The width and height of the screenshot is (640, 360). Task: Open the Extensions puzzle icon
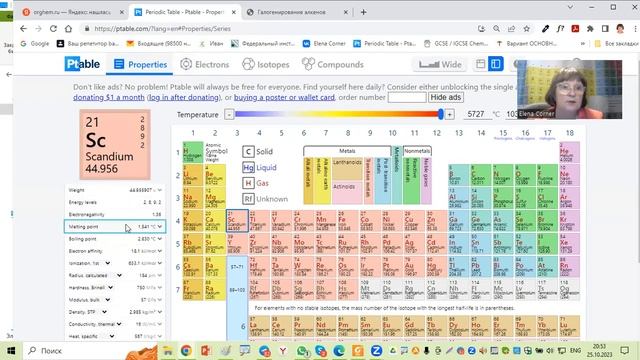coord(590,29)
